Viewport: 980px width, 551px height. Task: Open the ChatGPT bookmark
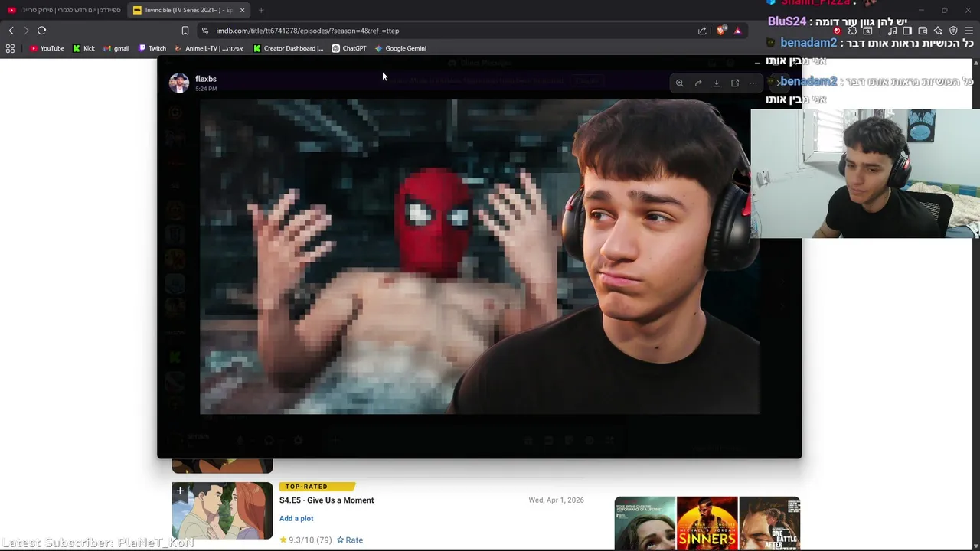point(349,48)
